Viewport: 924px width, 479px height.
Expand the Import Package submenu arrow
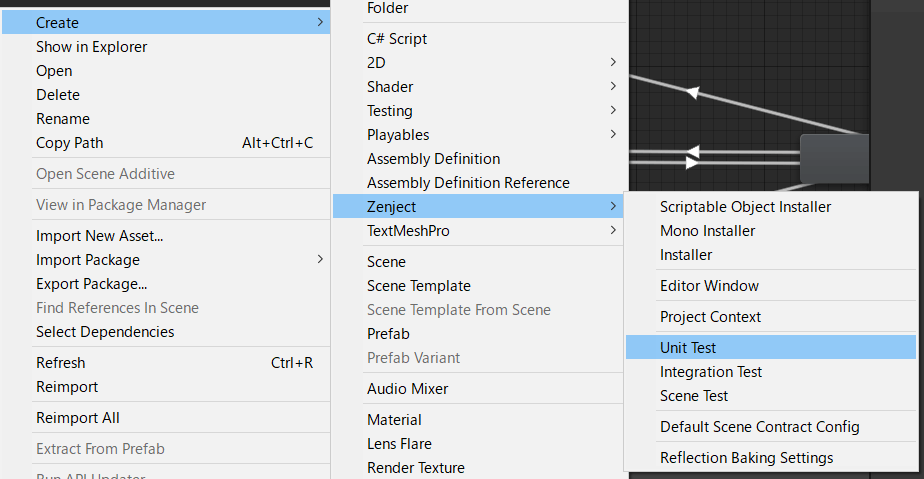pyautogui.click(x=320, y=260)
